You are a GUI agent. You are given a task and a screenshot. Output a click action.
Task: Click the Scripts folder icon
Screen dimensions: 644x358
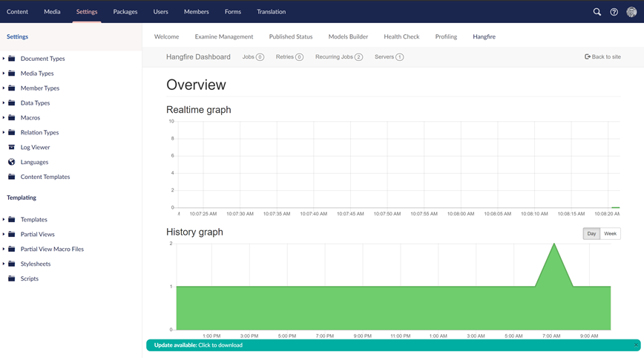click(x=12, y=279)
